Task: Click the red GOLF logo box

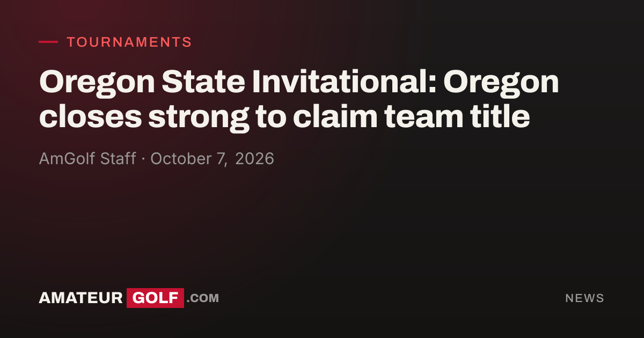Action: [x=156, y=298]
